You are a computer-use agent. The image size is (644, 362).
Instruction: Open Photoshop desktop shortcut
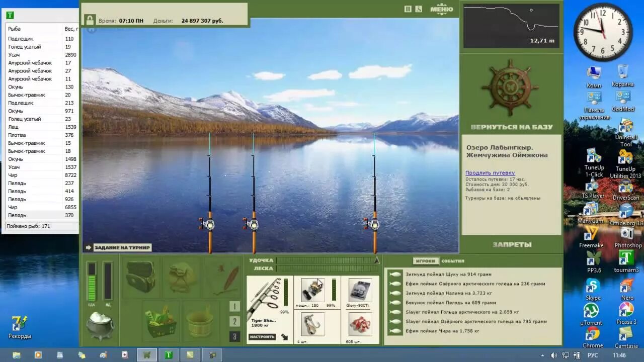627,237
